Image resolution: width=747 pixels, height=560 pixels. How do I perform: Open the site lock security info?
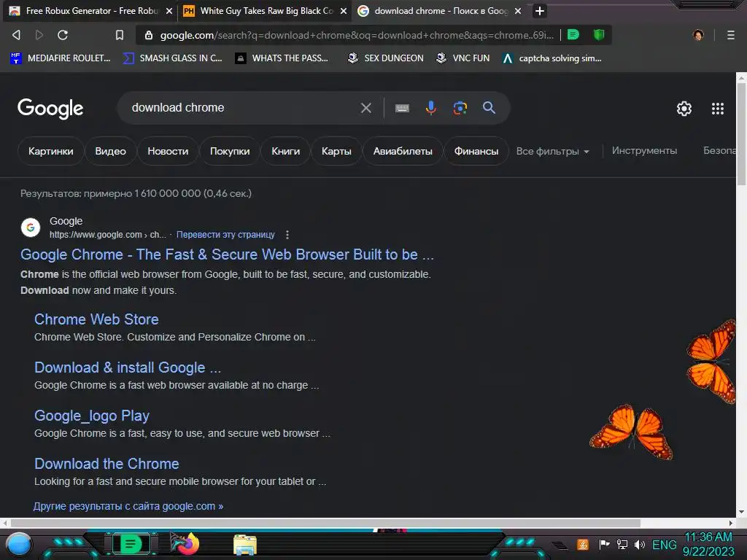(149, 35)
